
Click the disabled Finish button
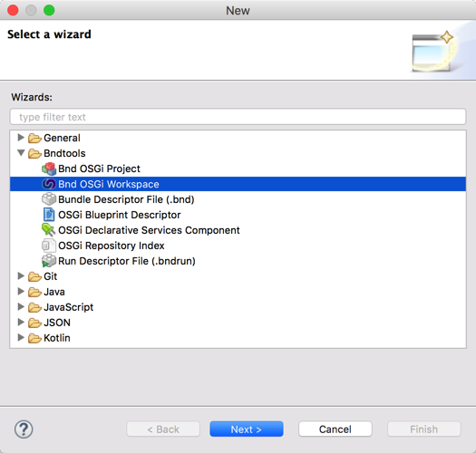click(423, 429)
